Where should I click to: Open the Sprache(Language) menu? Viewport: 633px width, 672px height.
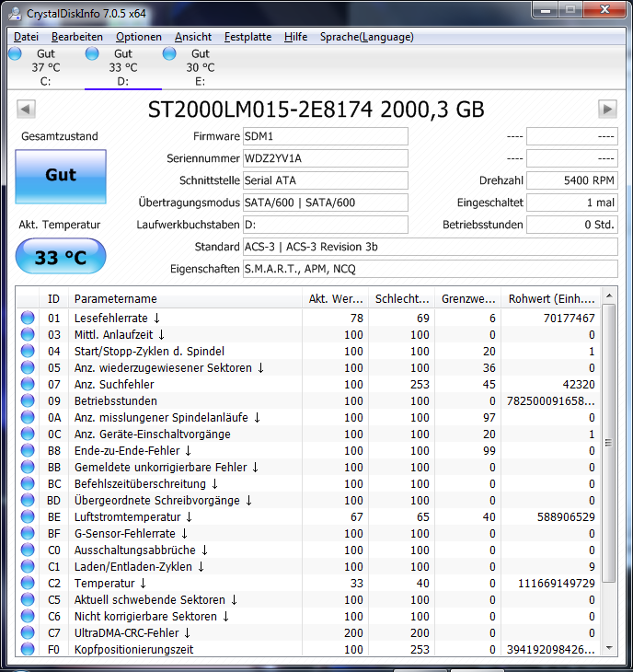click(x=367, y=37)
